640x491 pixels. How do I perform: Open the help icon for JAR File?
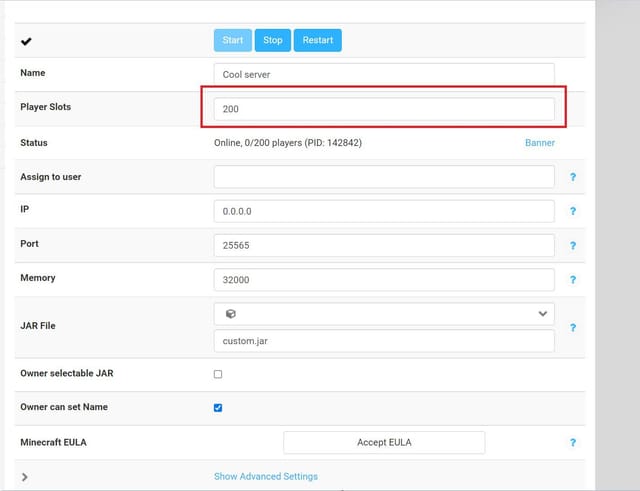573,327
